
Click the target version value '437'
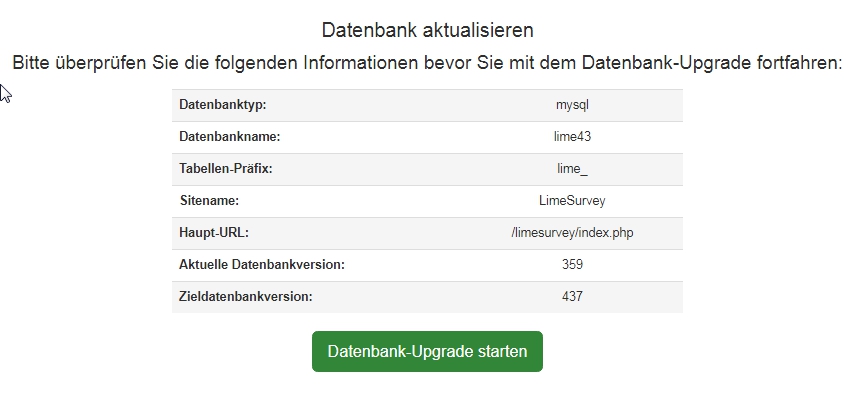click(x=572, y=297)
